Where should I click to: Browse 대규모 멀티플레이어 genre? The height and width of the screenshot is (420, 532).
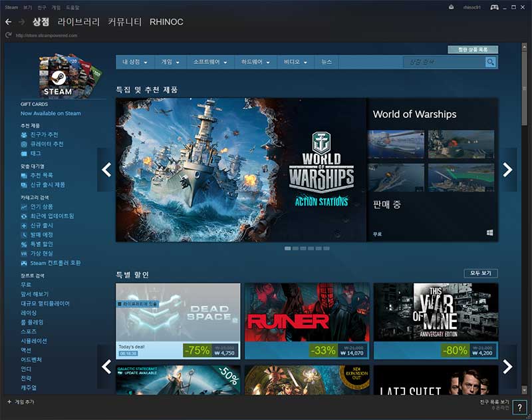pos(45,304)
